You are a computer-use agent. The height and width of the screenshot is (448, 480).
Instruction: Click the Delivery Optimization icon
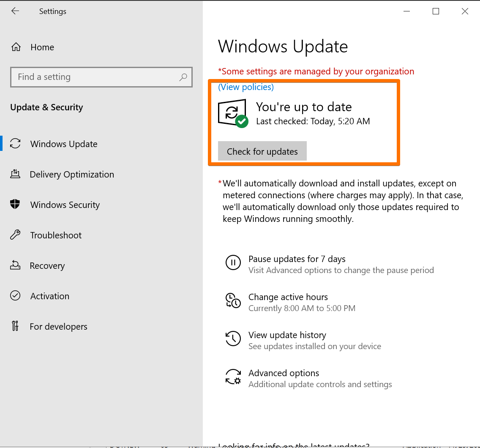pos(16,174)
